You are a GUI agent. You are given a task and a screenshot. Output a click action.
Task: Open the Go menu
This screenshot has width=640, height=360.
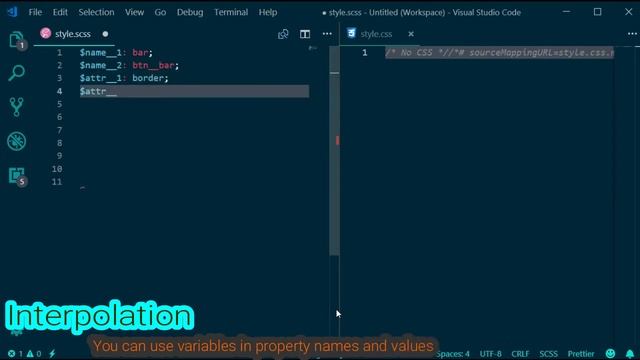tap(160, 12)
